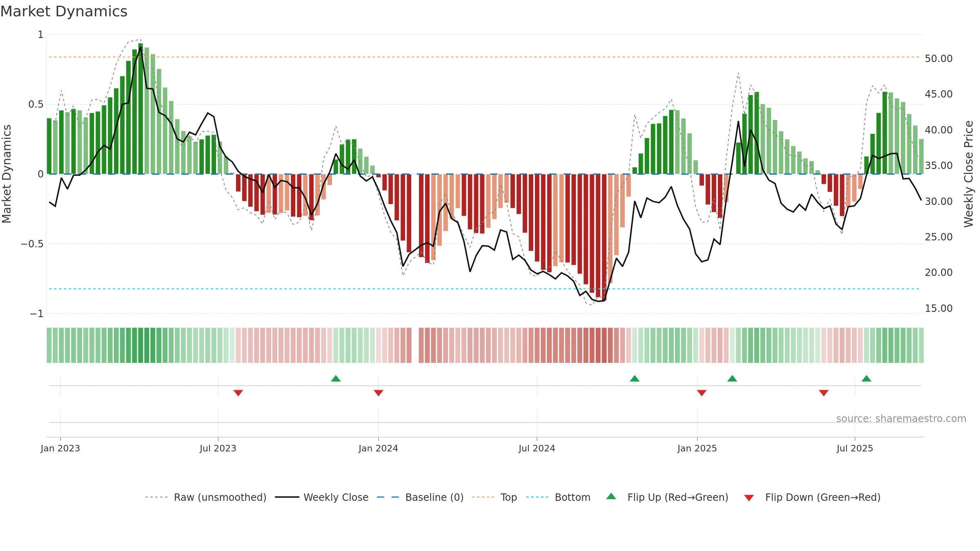Click the orange dotted Top threshold line
The width and height of the screenshot is (980, 551).
pos(484,57)
